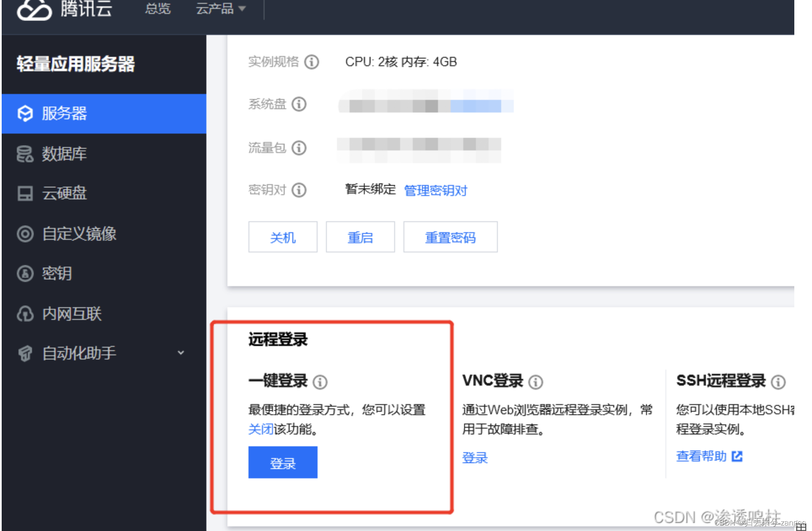Click info icon next to SSH远程登录
The height and width of the screenshot is (531, 812).
[x=778, y=382]
